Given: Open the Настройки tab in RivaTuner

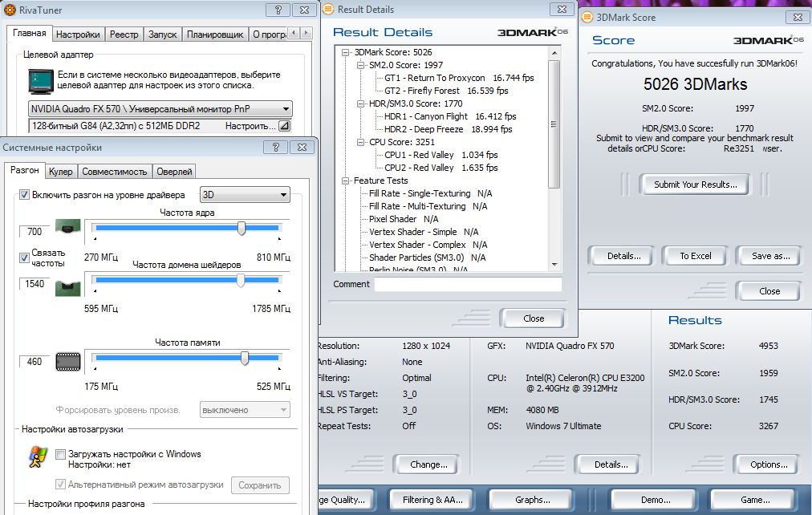Looking at the screenshot, I should point(78,34).
